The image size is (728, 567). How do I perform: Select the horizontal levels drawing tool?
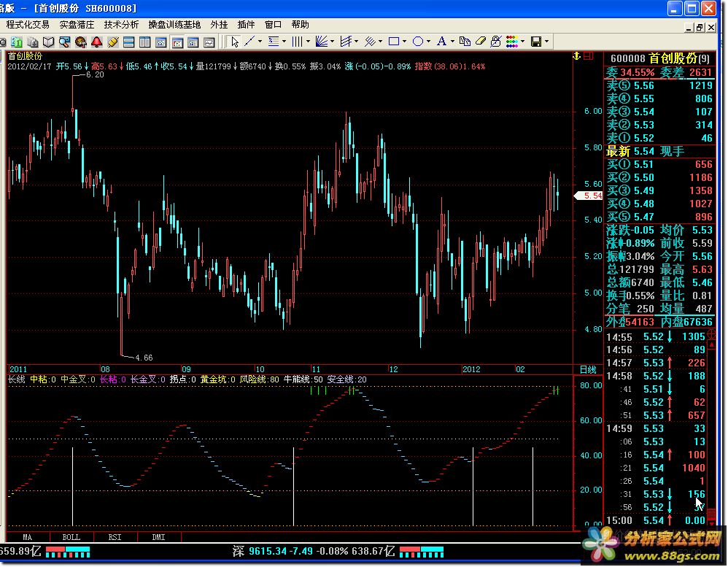click(274, 42)
